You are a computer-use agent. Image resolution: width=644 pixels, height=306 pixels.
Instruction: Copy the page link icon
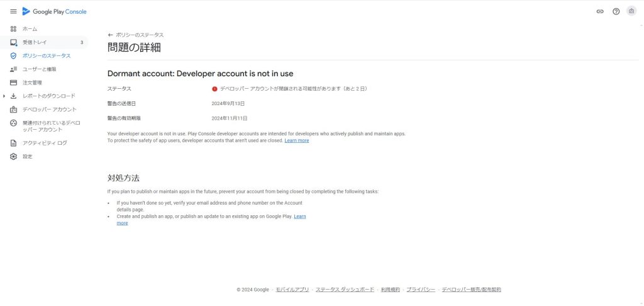pyautogui.click(x=600, y=11)
